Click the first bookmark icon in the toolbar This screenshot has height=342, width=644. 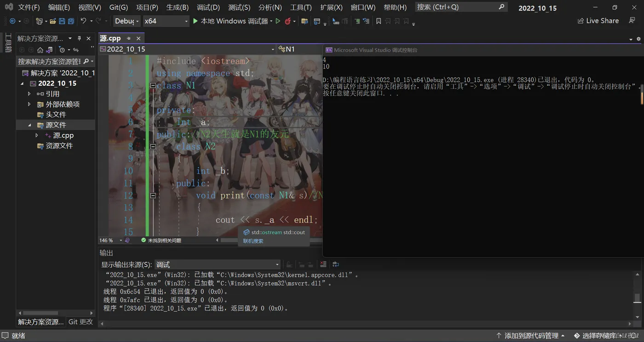click(379, 21)
